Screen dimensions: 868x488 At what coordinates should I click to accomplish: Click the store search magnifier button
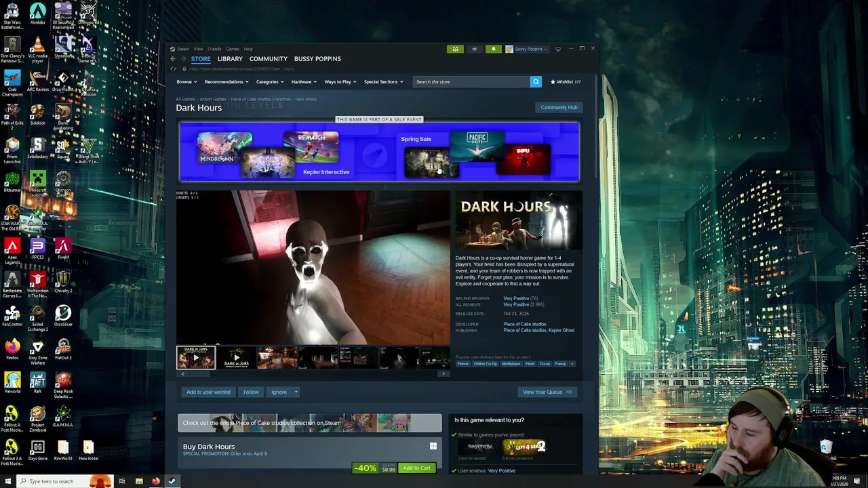536,81
